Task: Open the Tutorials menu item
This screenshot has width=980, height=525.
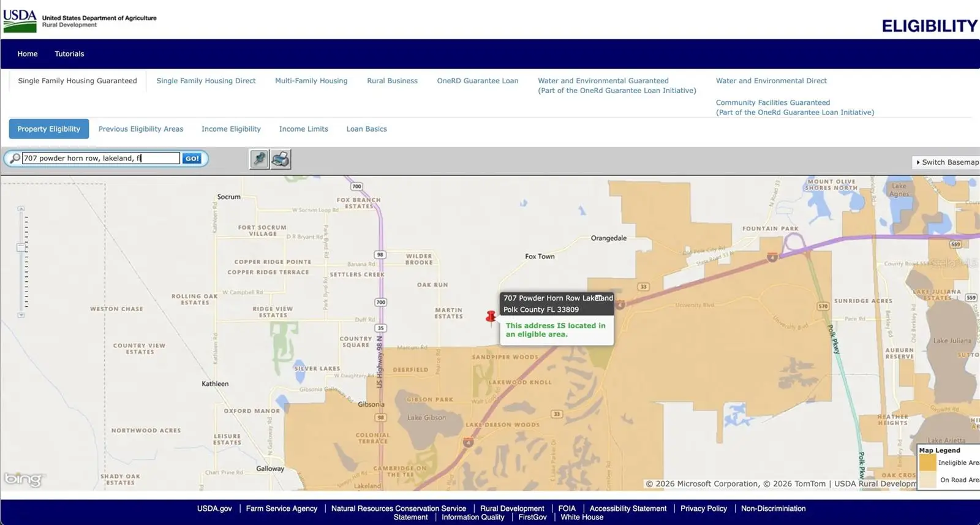Action: coord(69,54)
